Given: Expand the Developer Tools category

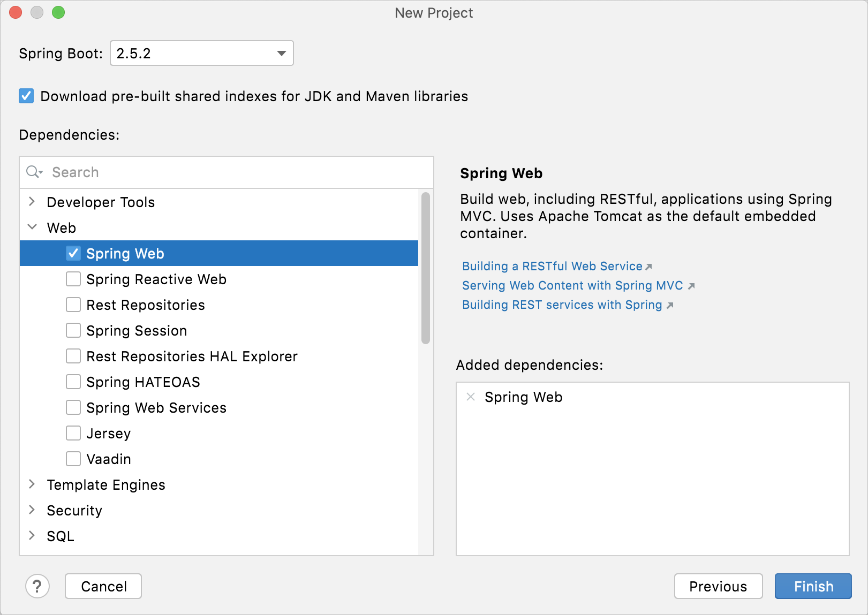Looking at the screenshot, I should (32, 202).
